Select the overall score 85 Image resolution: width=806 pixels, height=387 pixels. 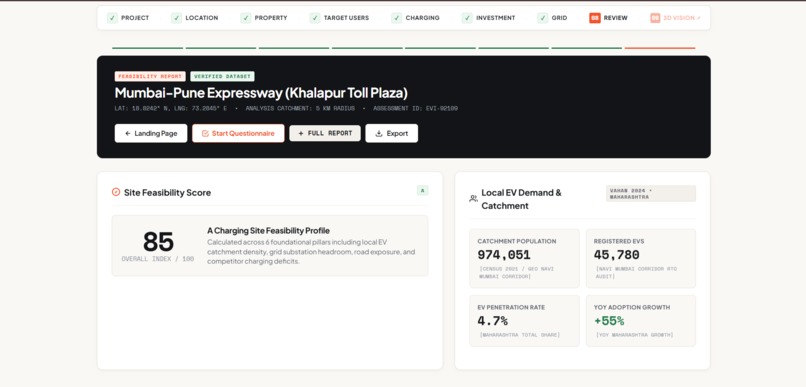pos(158,242)
